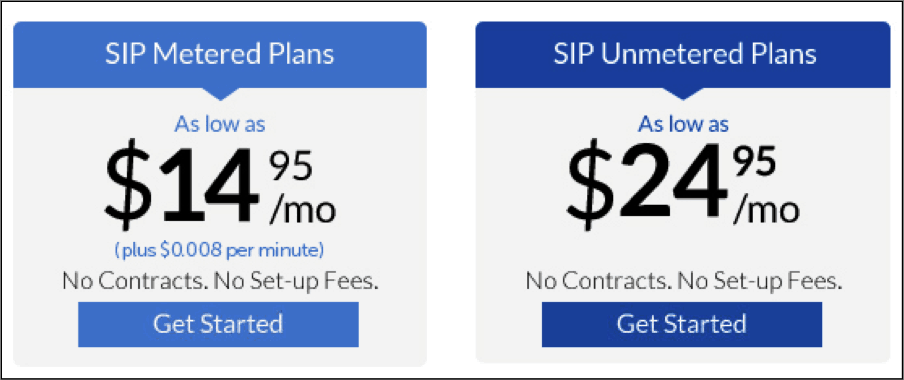Click the plus $0.008 per minute note
Viewport: 904px width, 380px height.
tap(219, 251)
